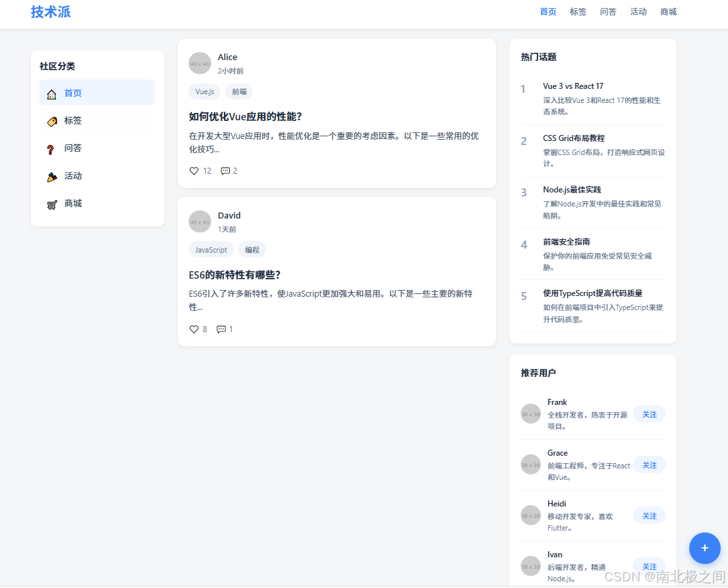Open comments icon on David's ES6 post
Image resolution: width=728 pixels, height=588 pixels.
click(221, 329)
